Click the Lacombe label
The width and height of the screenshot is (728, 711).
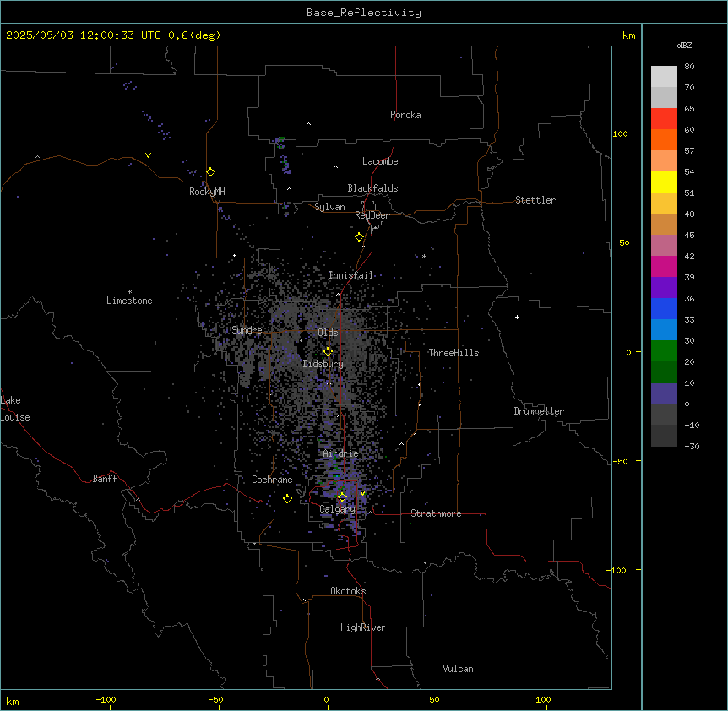[x=380, y=161]
